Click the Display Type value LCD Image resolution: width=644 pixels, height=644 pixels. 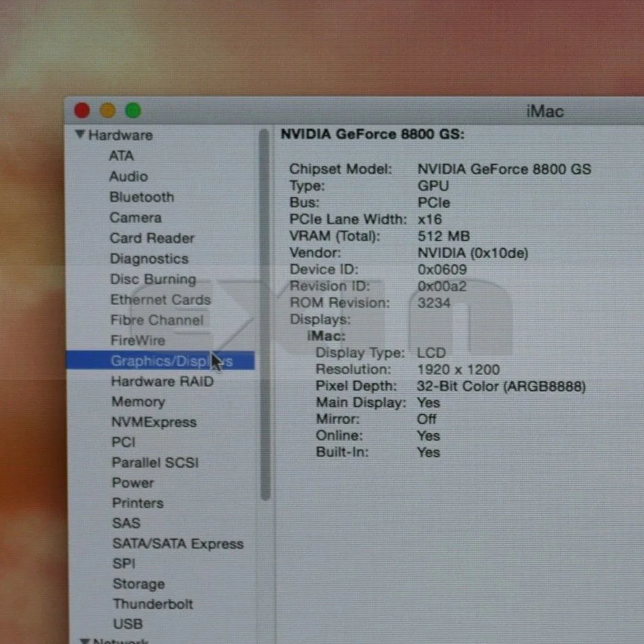click(x=431, y=353)
